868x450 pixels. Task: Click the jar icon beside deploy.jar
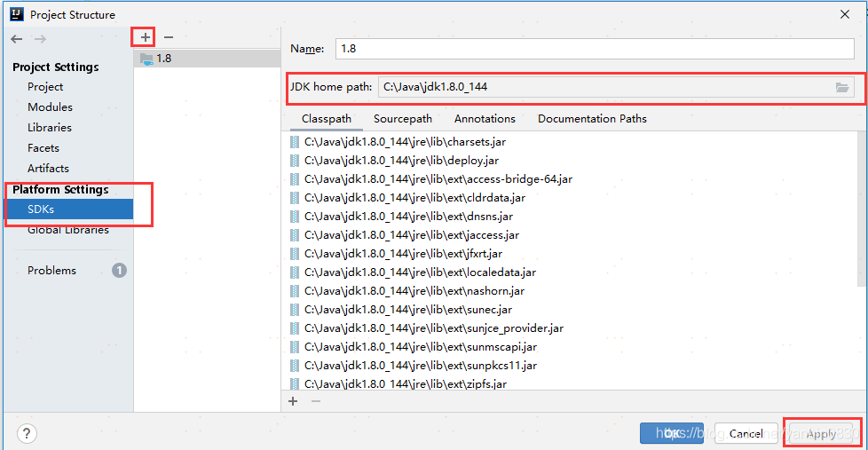pos(295,161)
